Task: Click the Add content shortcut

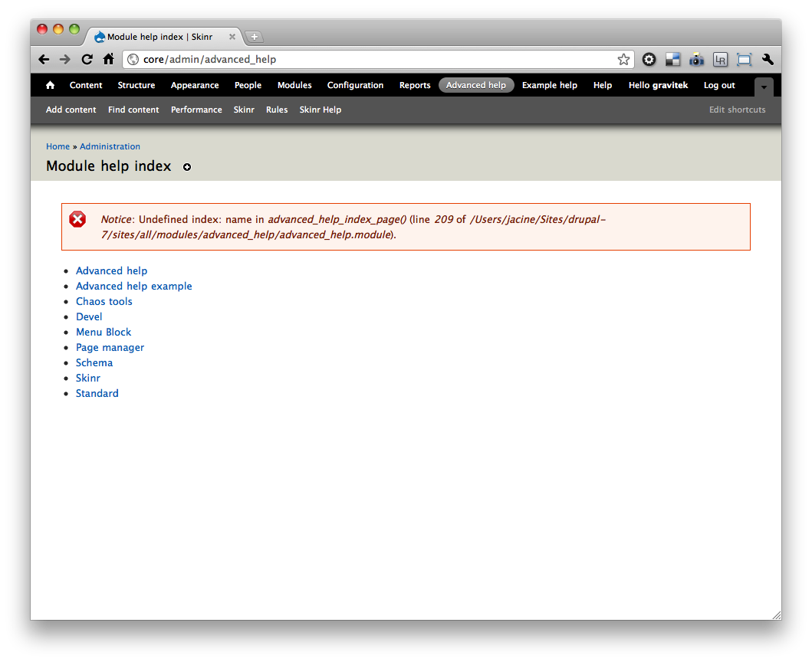Action: coord(71,110)
